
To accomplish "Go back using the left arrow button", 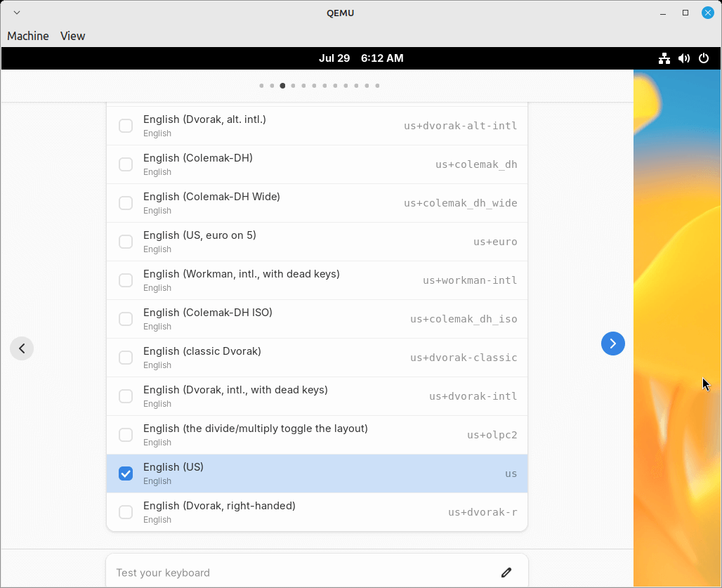I will 22,348.
